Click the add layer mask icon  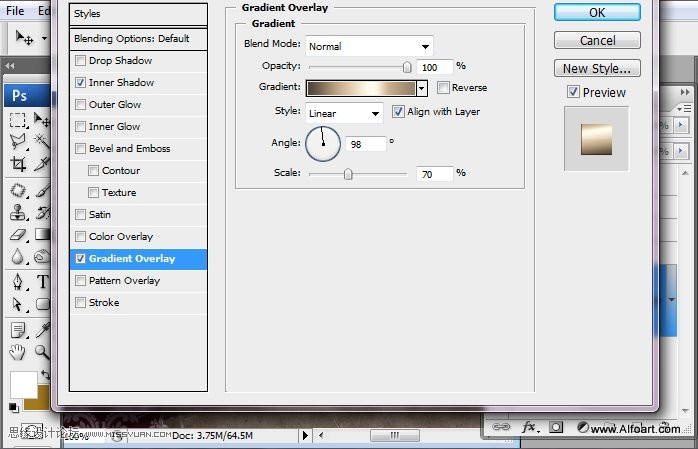pyautogui.click(x=556, y=427)
